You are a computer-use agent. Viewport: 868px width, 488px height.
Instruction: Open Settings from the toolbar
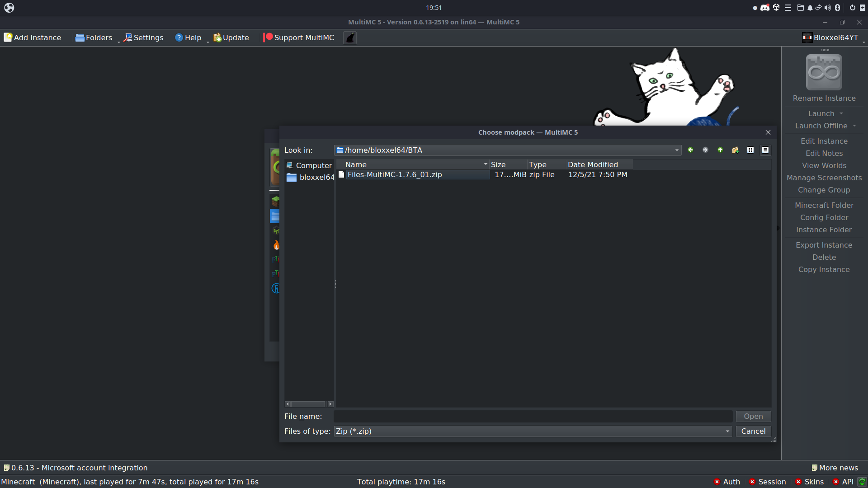(144, 38)
